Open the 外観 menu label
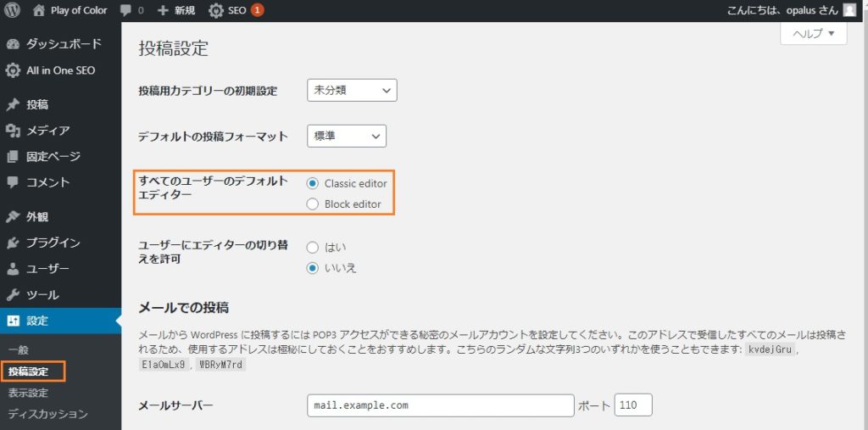The image size is (868, 430). click(x=37, y=216)
